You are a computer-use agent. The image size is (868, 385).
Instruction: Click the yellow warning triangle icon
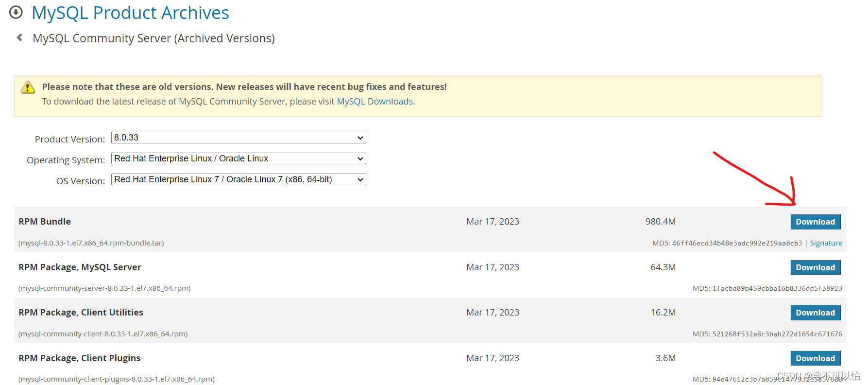tap(28, 87)
